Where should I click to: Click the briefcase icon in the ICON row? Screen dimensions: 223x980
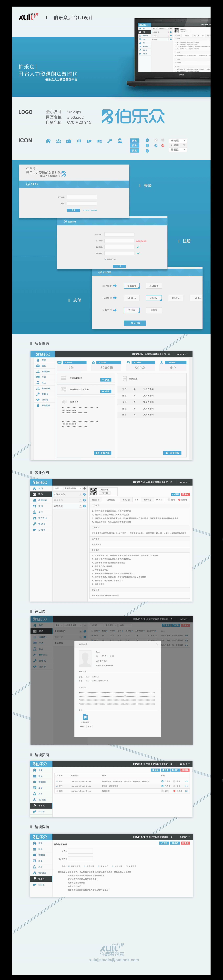click(x=69, y=141)
